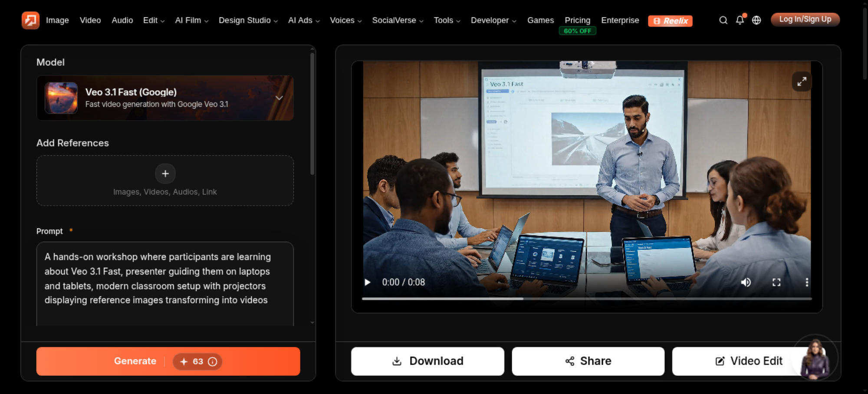Screen dimensions: 868x394
Task: Enter video fullscreen mode
Action: [776, 282]
